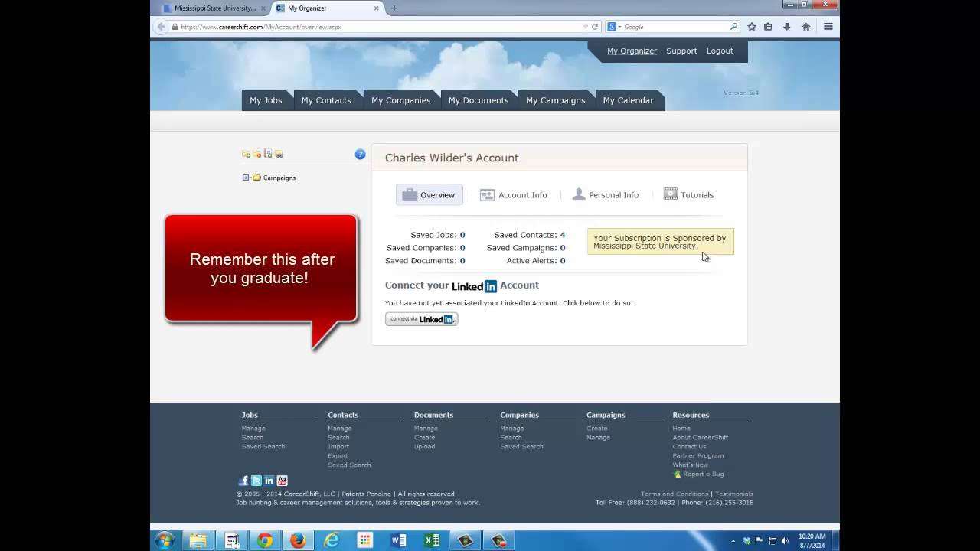Screen dimensions: 980x551
Task: Open the My Contacts tab
Action: click(x=326, y=100)
